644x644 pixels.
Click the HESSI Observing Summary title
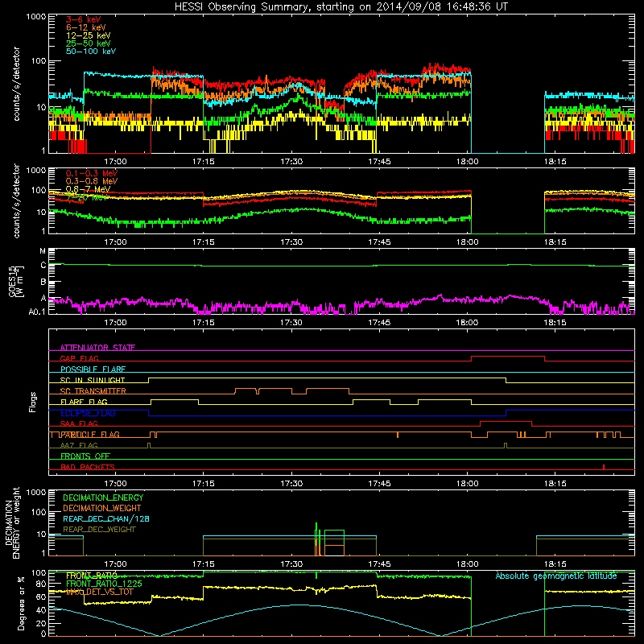(x=341, y=7)
